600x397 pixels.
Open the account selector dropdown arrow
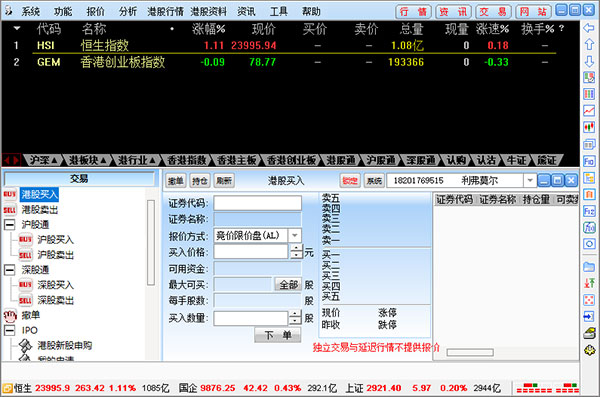[530, 180]
